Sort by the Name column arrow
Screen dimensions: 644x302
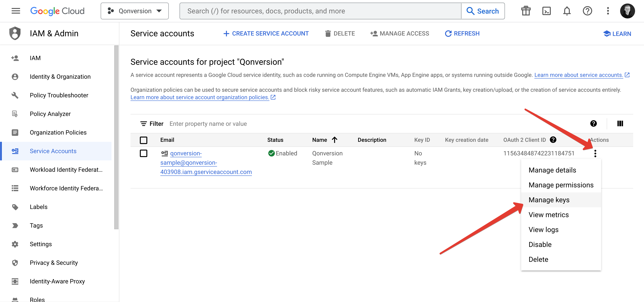[334, 140]
